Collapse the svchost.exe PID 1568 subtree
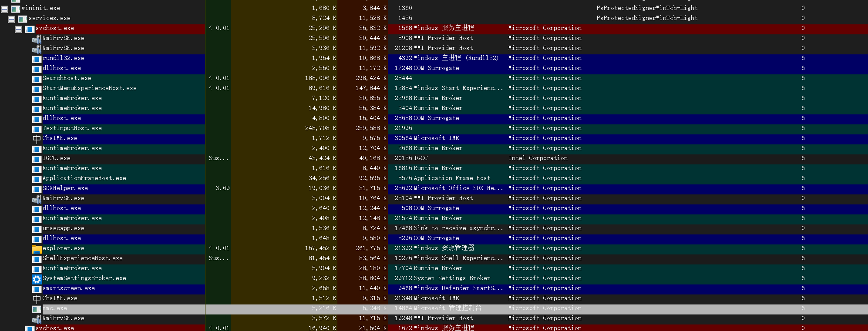 pos(19,29)
